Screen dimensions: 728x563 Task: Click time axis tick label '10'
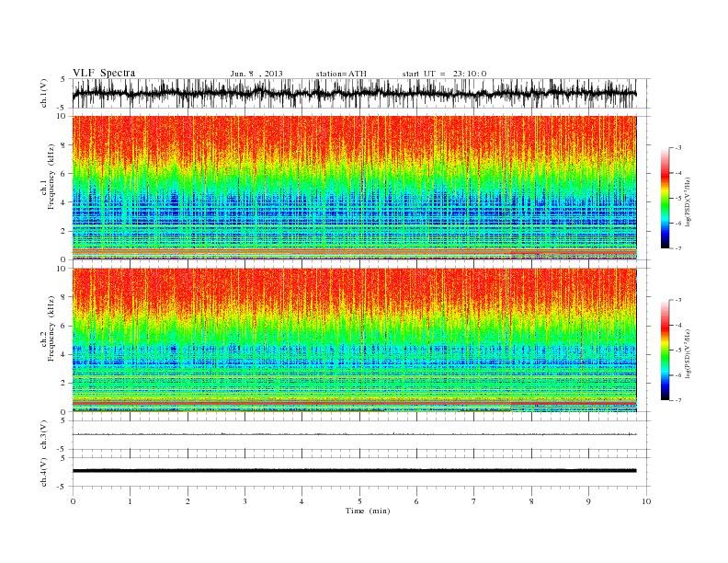(x=646, y=501)
